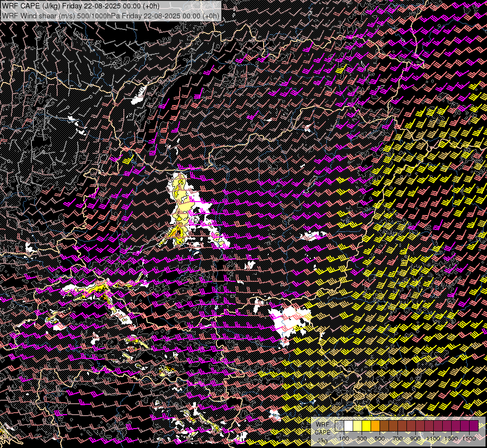Viewport: 487px width, 448px height.
Task: Select the orange CAPE legend swatch
Action: click(375, 426)
